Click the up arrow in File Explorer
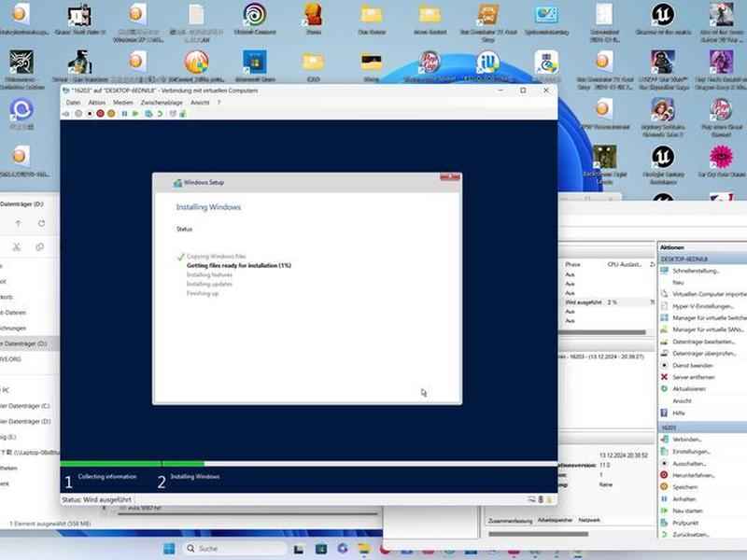The image size is (747, 560). [x=18, y=223]
